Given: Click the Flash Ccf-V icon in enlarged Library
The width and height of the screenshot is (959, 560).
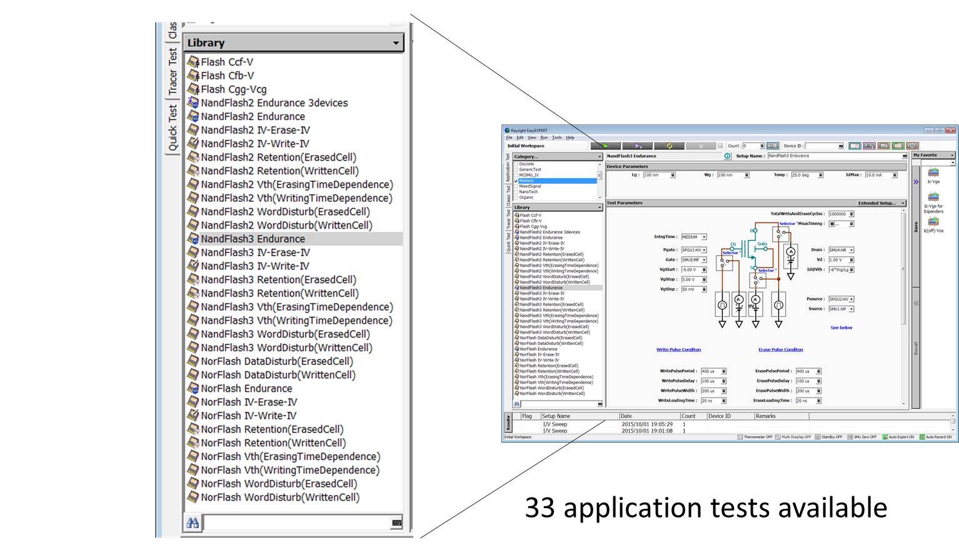Looking at the screenshot, I should click(x=193, y=62).
